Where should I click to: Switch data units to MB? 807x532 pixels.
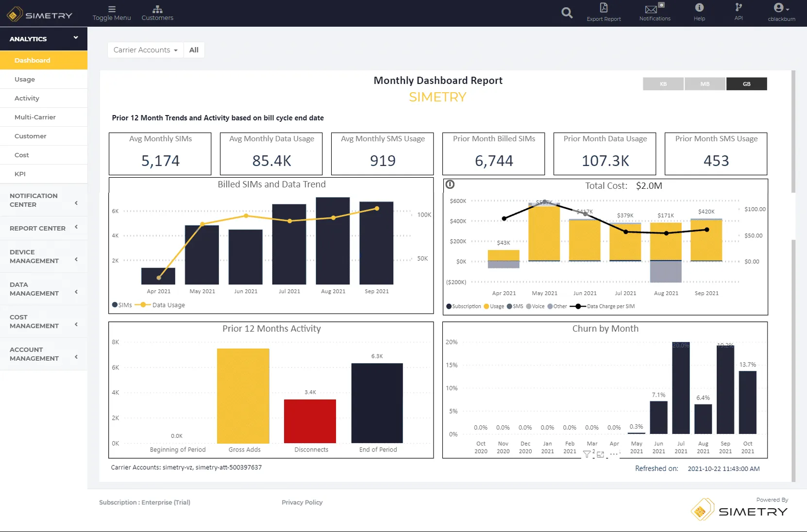pyautogui.click(x=705, y=83)
